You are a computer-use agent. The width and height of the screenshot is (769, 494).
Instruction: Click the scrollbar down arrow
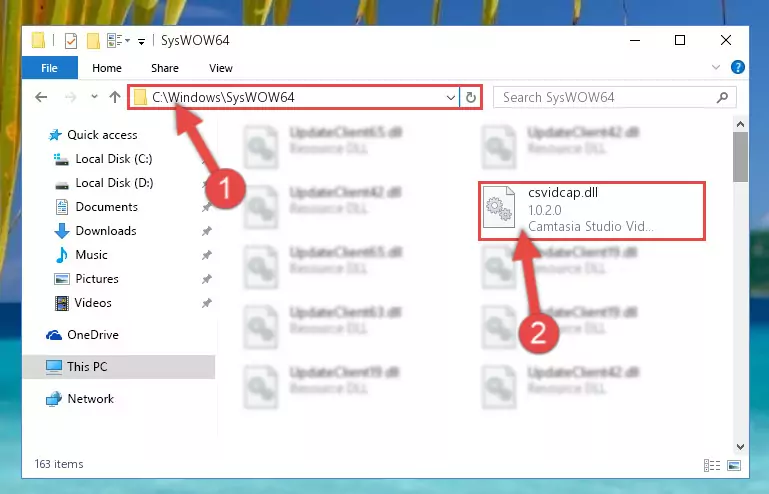(740, 446)
